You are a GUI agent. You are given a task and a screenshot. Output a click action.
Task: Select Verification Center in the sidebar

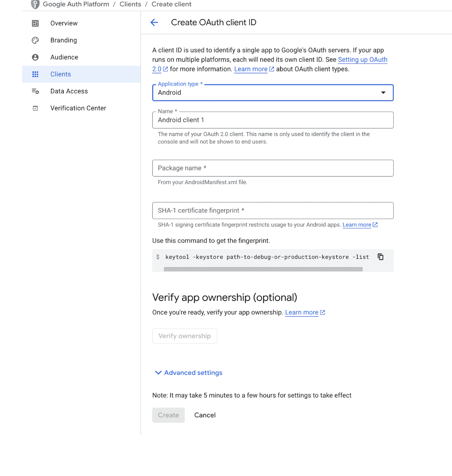tap(78, 108)
